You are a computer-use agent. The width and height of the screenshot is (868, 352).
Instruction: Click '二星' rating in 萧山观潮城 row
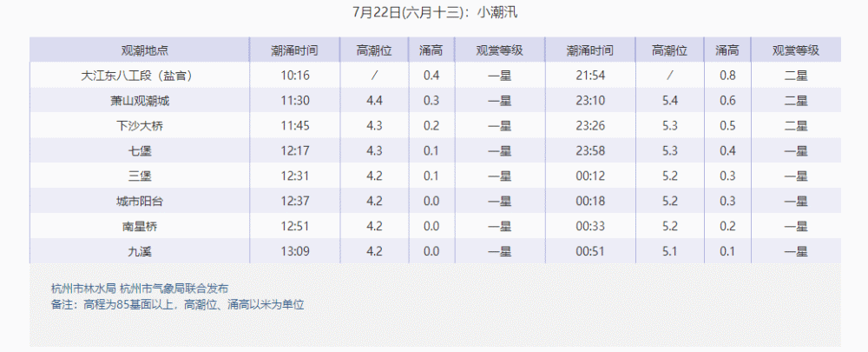(796, 101)
